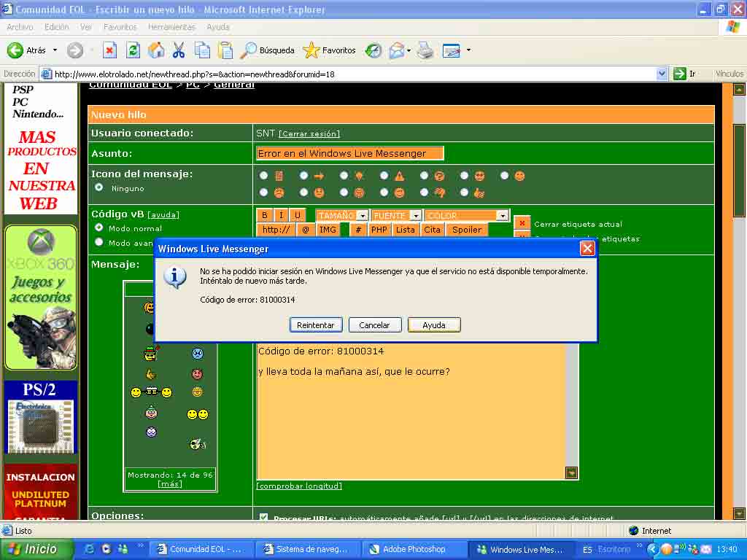
Task: Open the Favoritos menu in the menu bar
Action: coord(120,27)
